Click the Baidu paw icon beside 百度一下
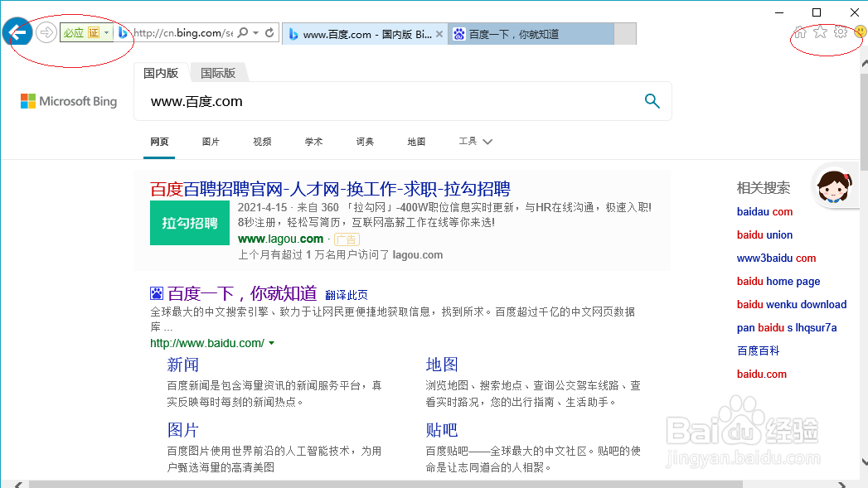The height and width of the screenshot is (488, 868). 157,293
